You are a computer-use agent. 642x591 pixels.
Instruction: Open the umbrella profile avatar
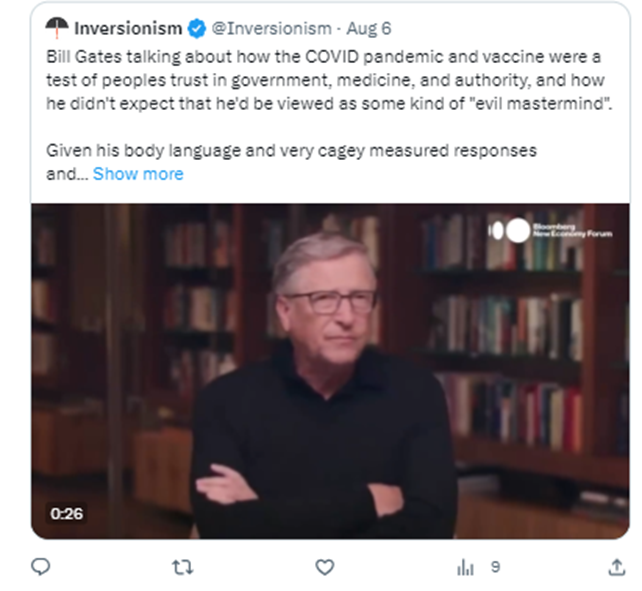[x=57, y=27]
